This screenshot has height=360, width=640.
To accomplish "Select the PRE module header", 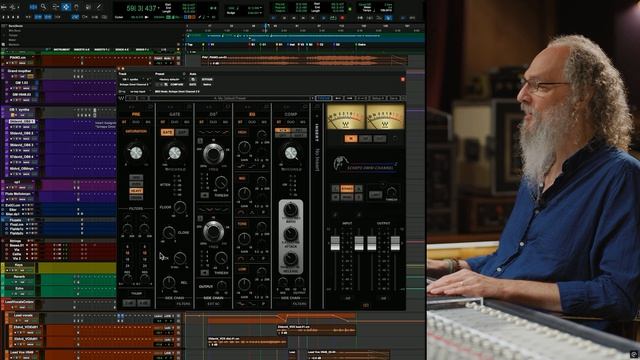I will (136, 114).
